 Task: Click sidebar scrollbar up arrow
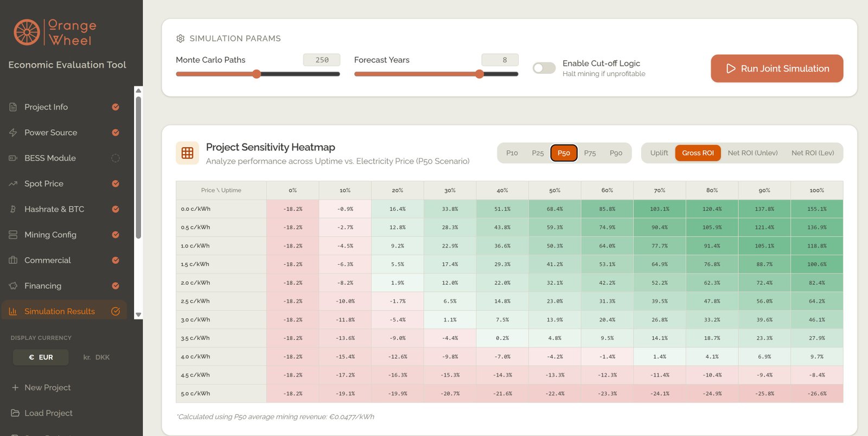pos(138,90)
